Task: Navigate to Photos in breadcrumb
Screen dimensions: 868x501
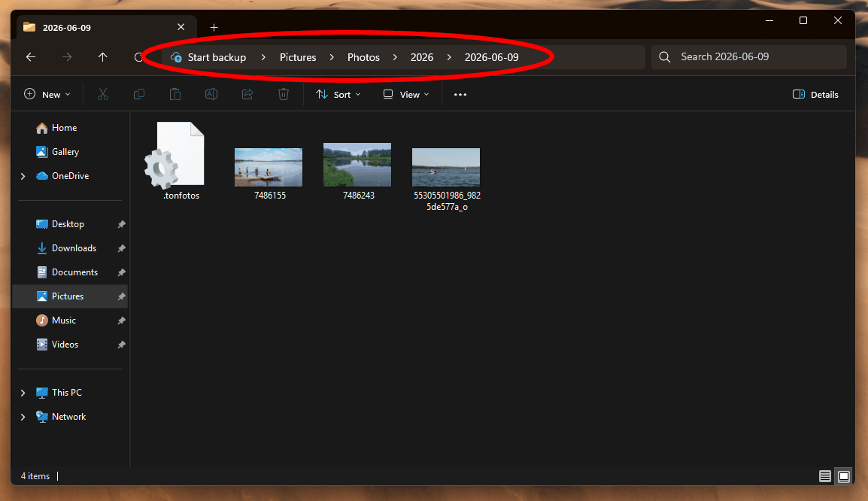Action: (x=363, y=57)
